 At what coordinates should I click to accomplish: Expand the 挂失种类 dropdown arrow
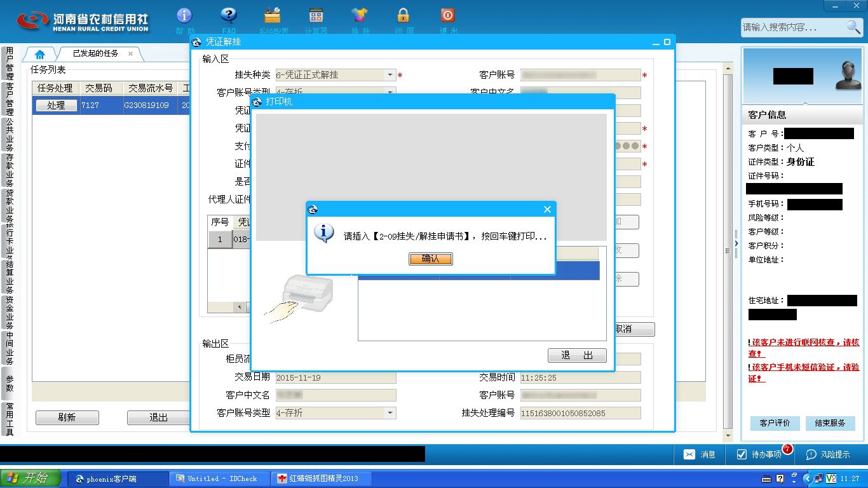coord(390,75)
